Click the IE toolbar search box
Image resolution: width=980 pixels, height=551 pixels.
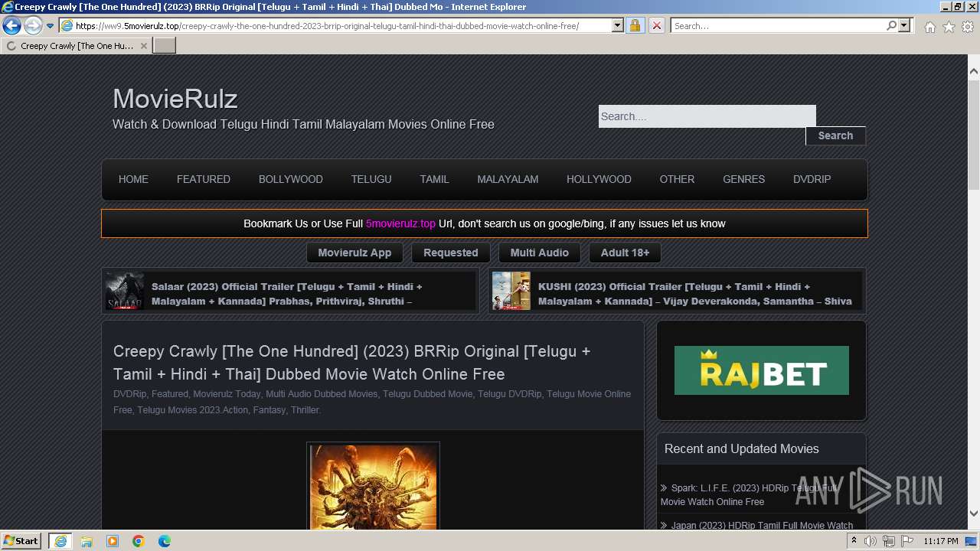pos(778,26)
